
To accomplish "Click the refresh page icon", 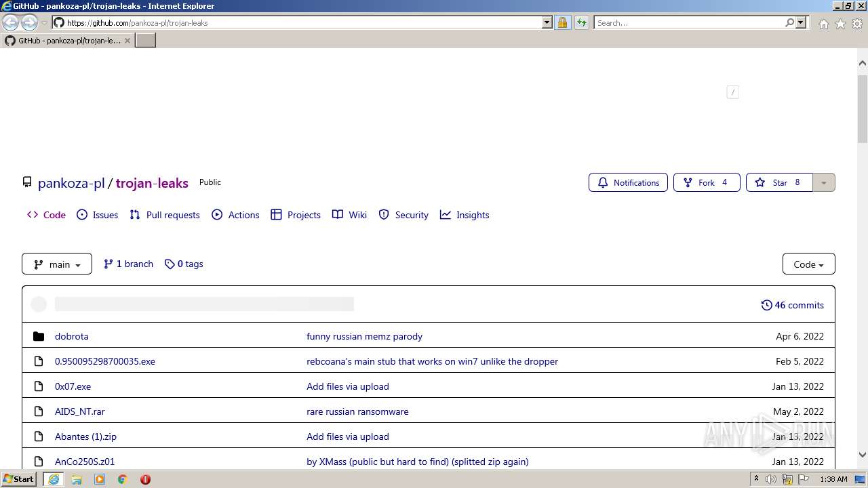I will click(x=582, y=22).
